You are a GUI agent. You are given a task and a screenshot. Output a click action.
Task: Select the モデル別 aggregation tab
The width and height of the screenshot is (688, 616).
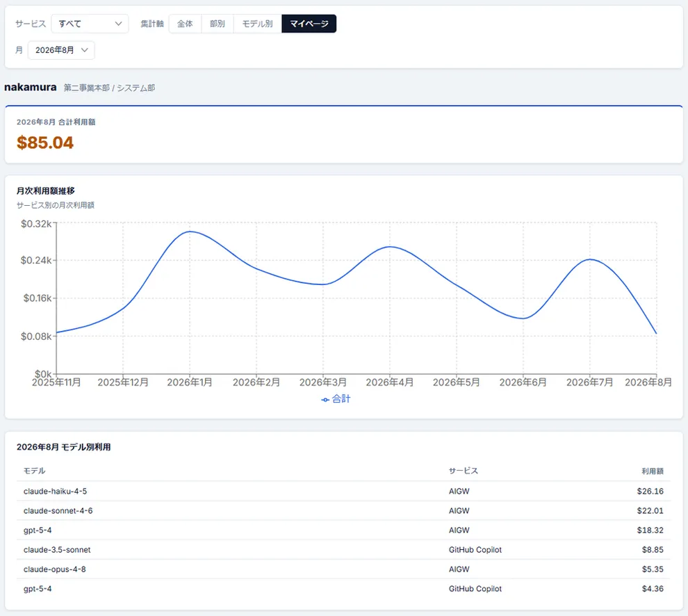pos(258,24)
